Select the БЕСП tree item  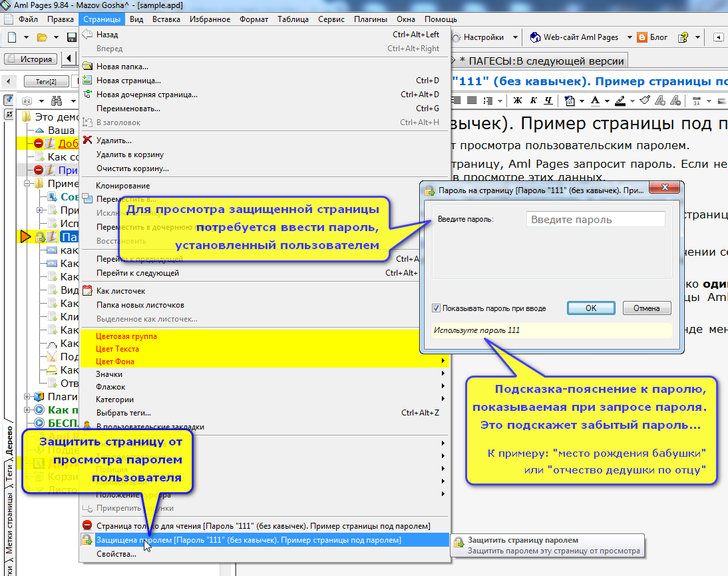coord(63,423)
